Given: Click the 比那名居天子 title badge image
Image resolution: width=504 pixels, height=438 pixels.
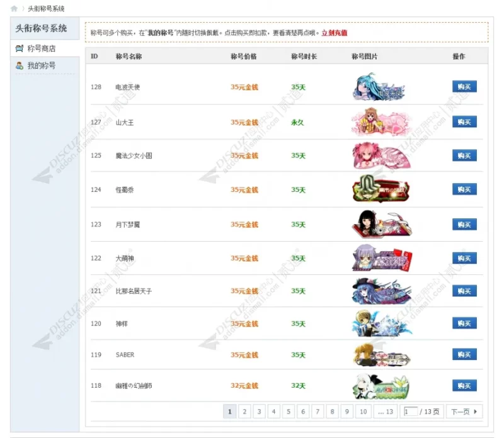Looking at the screenshot, I should pos(382,291).
